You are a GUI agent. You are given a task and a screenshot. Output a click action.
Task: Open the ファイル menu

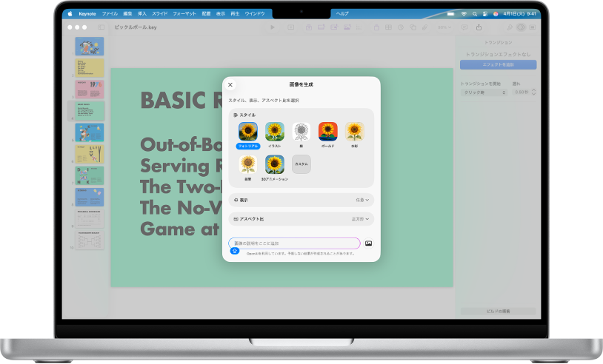pyautogui.click(x=109, y=13)
